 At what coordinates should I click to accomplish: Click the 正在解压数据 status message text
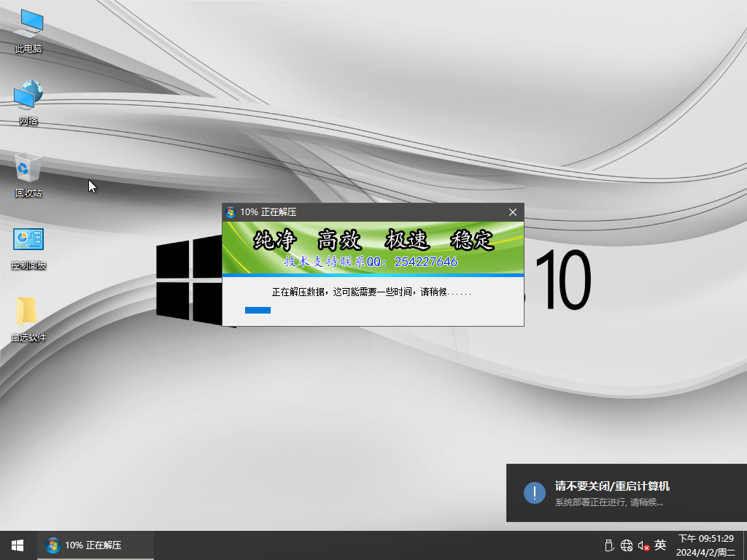pyautogui.click(x=371, y=292)
